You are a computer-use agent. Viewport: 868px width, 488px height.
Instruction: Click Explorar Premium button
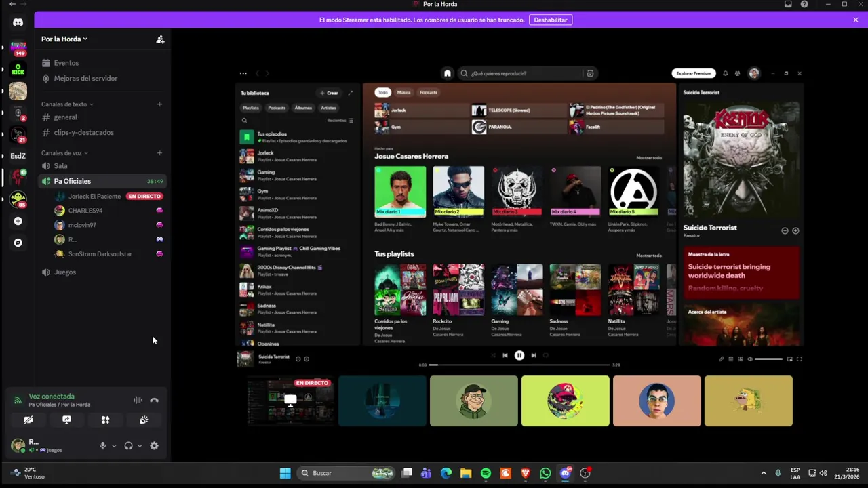[x=694, y=73]
